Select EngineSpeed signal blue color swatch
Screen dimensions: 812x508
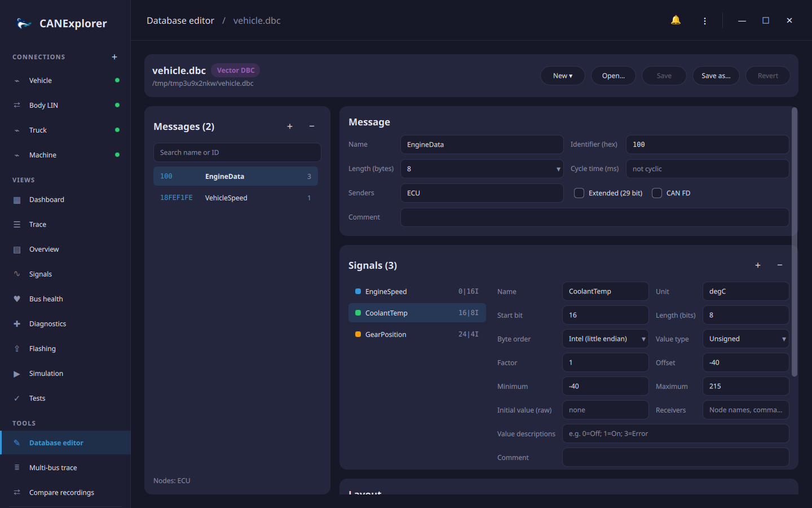358,291
